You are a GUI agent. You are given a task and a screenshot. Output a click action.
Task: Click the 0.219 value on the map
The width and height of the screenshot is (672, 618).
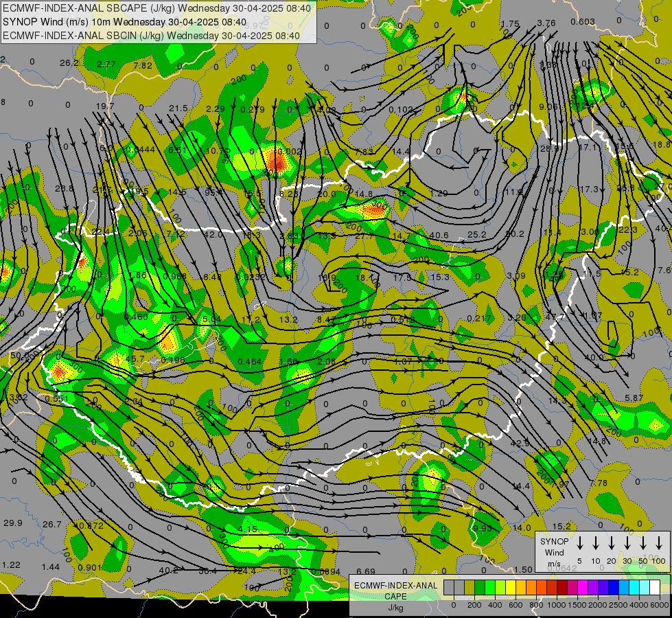(253, 109)
